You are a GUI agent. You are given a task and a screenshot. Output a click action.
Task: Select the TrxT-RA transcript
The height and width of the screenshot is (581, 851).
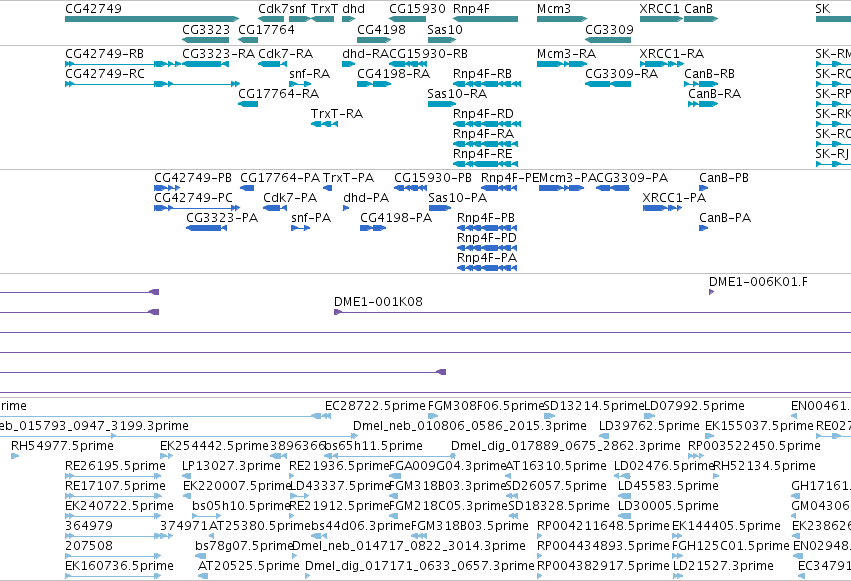(x=325, y=124)
